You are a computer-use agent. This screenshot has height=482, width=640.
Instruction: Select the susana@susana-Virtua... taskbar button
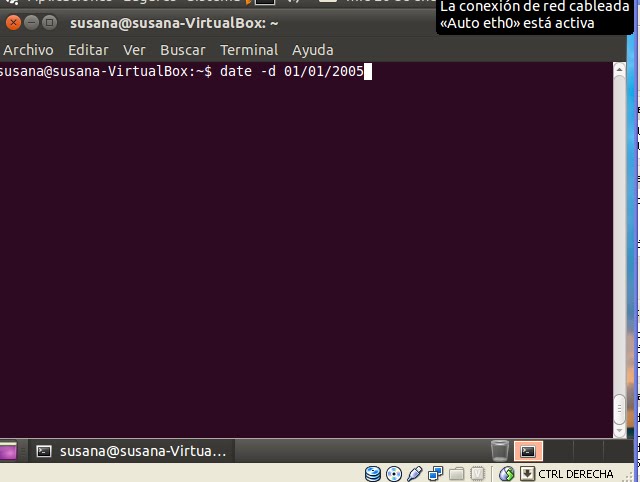point(131,451)
